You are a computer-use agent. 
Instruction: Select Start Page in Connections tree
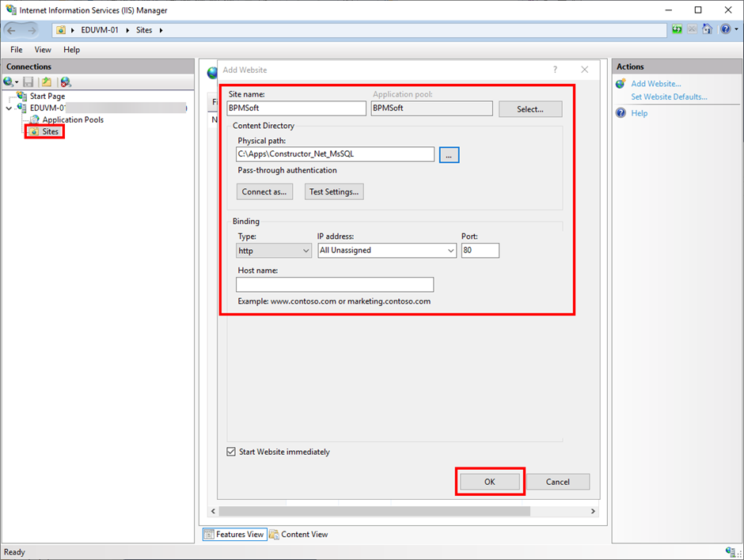point(47,96)
